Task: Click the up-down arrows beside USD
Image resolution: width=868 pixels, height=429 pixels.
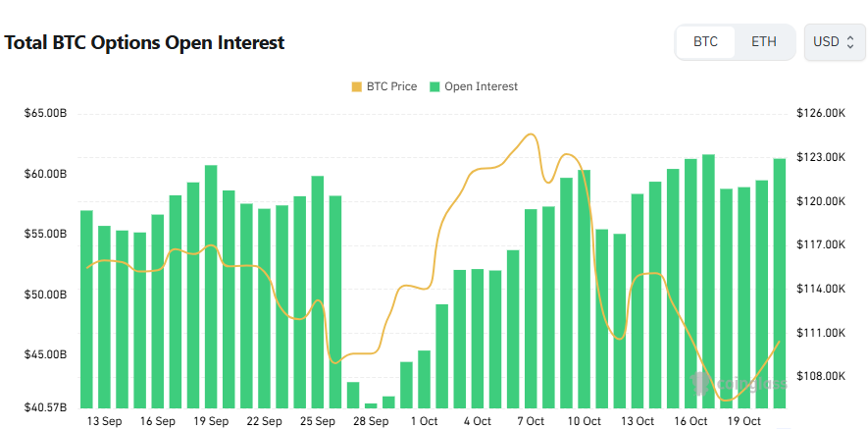Action: [850, 42]
